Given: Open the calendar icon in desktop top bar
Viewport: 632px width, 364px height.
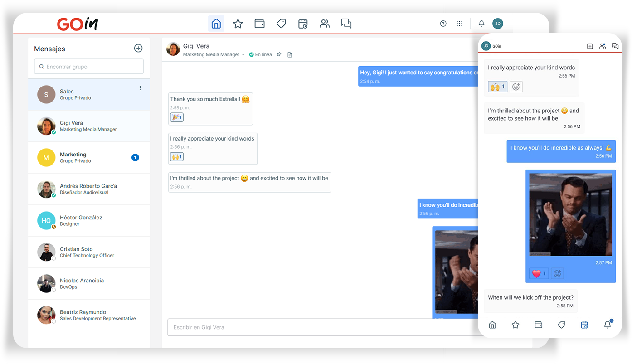Looking at the screenshot, I should [303, 24].
